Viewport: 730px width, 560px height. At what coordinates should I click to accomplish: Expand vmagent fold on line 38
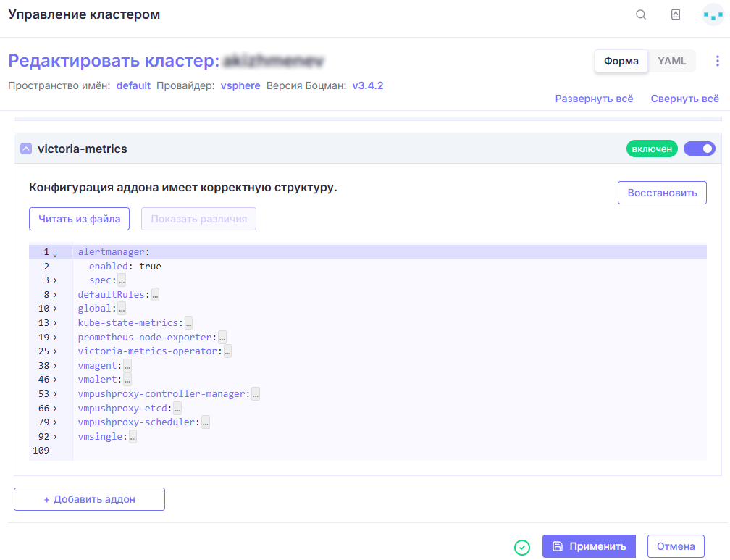[55, 366]
